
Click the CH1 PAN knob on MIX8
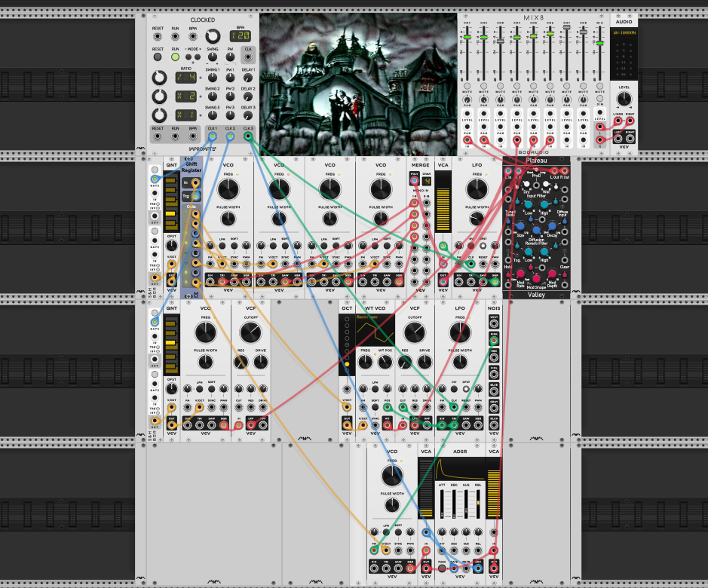point(467,100)
